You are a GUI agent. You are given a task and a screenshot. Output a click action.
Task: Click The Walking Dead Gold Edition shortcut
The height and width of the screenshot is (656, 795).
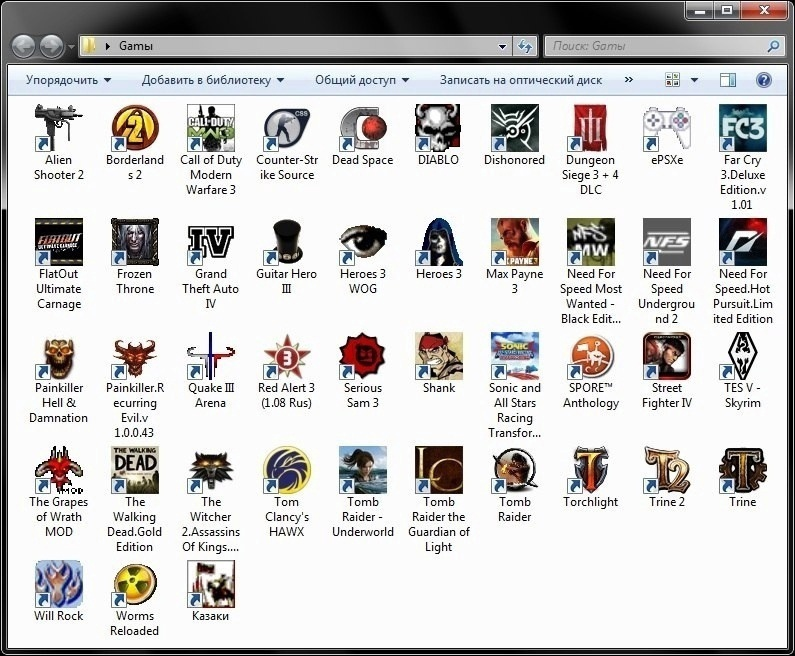(x=134, y=470)
